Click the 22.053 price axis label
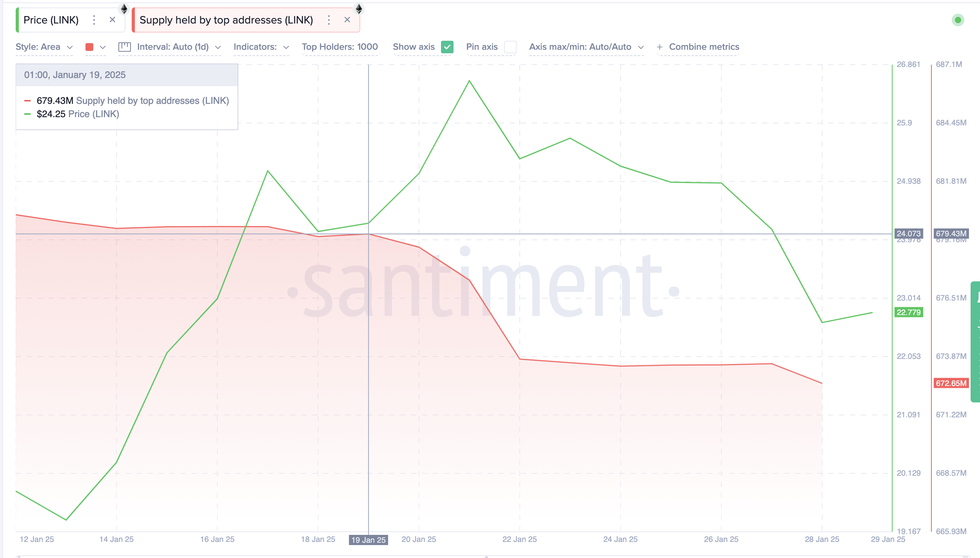 pyautogui.click(x=909, y=356)
